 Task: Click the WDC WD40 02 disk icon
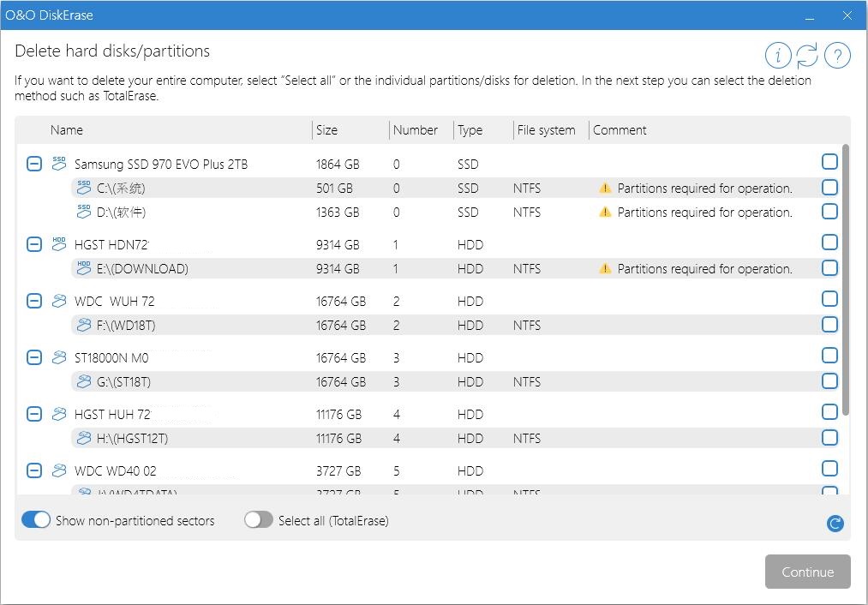(x=59, y=470)
